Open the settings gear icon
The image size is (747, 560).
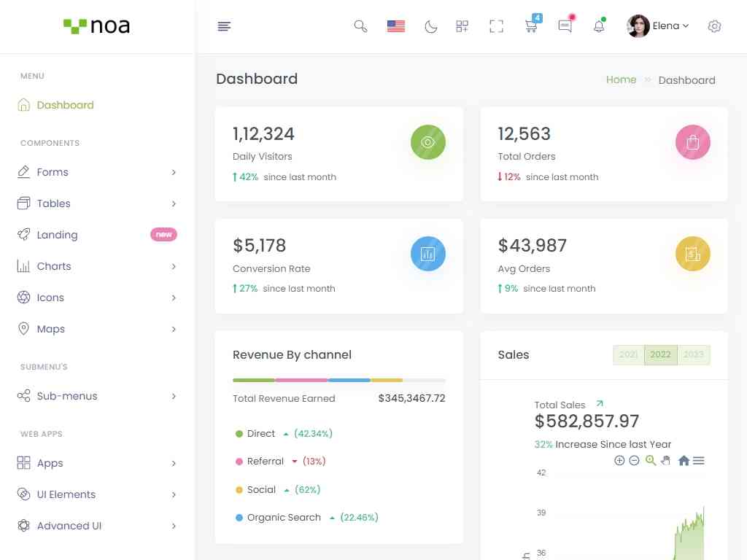714,26
